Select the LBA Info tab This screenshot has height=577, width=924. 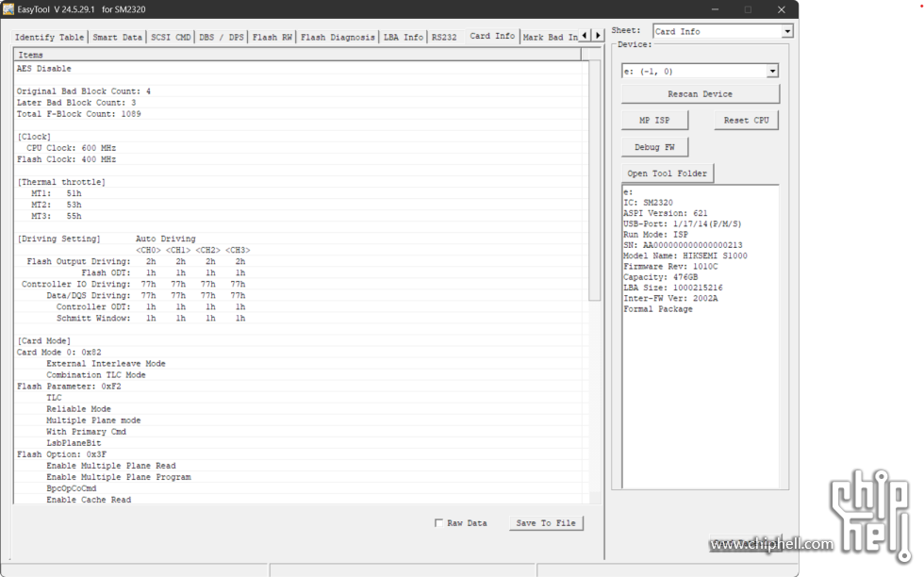(x=404, y=37)
